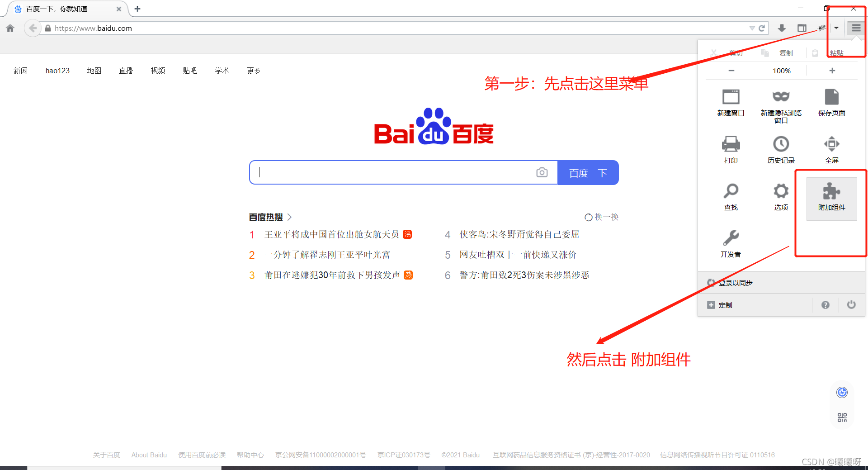Open hot search 莆田在逃嫌犯30年前救下男孩发声

click(x=332, y=275)
